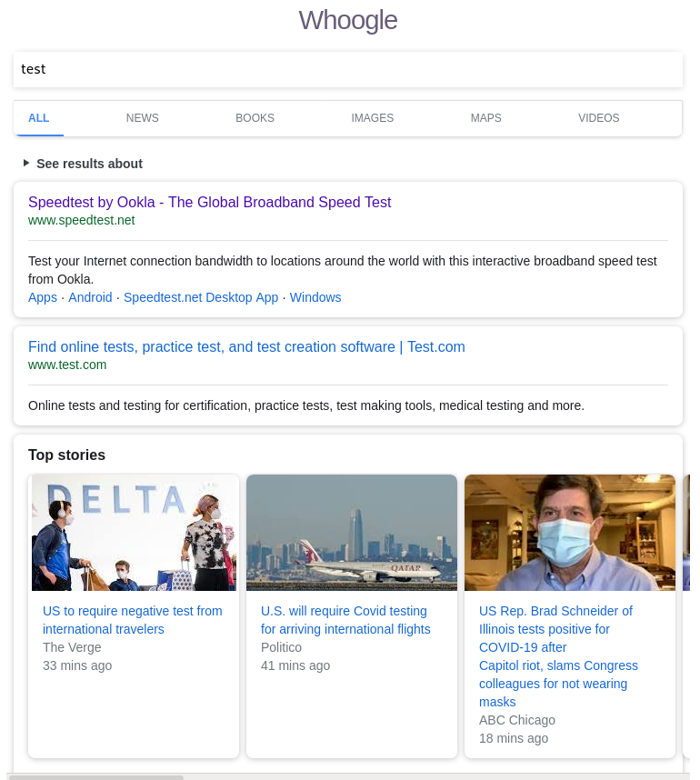Go to the VIDEOS tab
Viewport: 700px width, 780px height.
tap(598, 118)
